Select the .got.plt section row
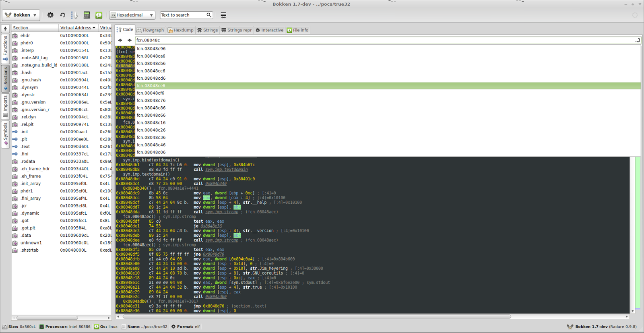This screenshot has width=644, height=333. (61, 228)
